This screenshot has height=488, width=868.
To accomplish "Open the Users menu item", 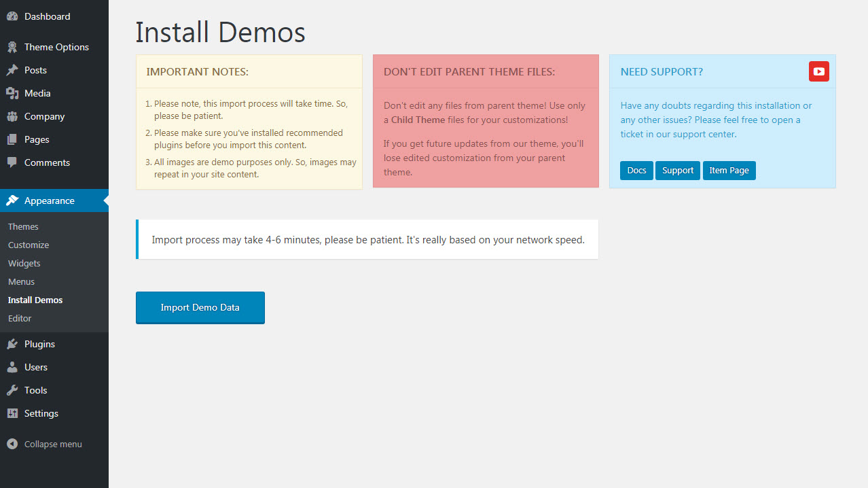I will click(35, 367).
